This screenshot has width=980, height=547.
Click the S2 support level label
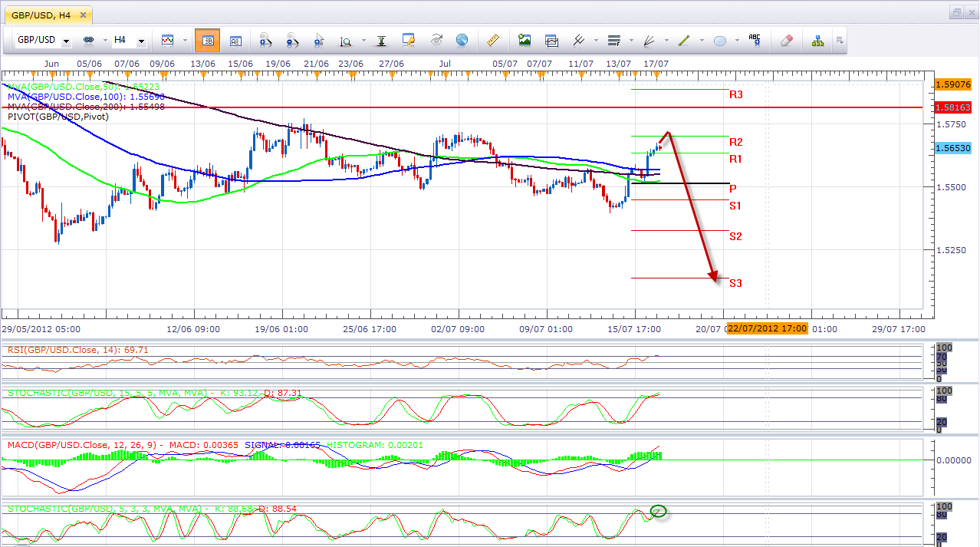pos(735,236)
